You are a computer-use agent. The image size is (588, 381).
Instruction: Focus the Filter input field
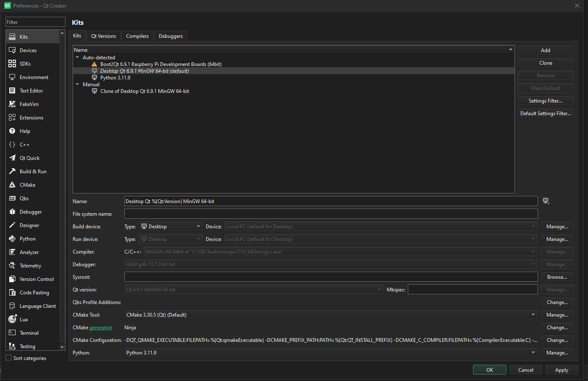point(35,22)
